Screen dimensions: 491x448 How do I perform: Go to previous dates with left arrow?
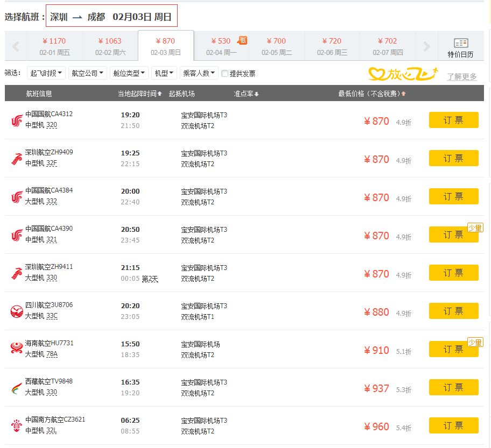pyautogui.click(x=16, y=46)
